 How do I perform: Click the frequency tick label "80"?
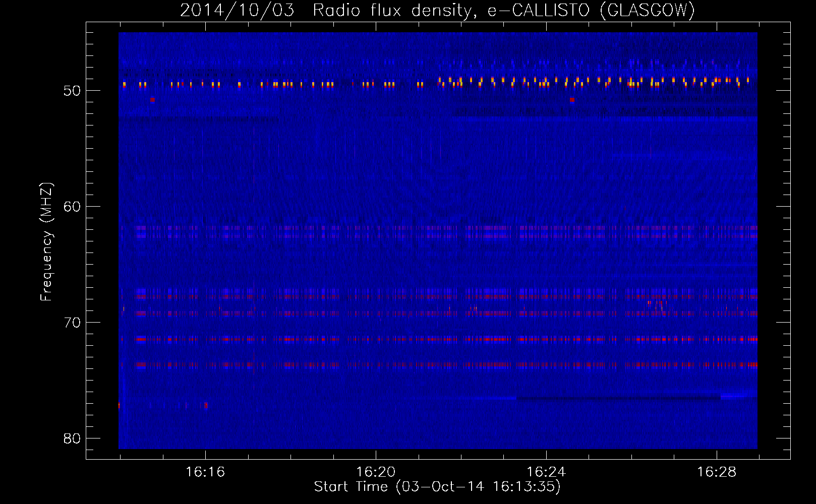pos(72,438)
